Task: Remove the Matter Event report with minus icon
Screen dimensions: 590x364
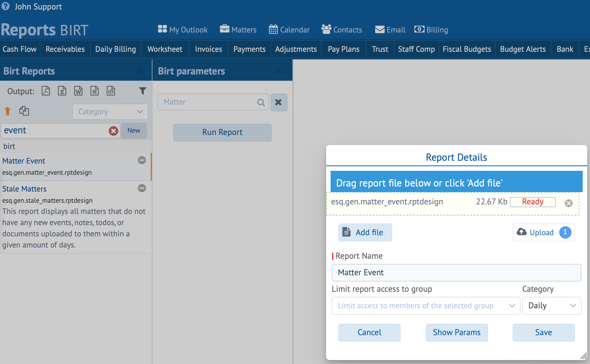Action: (142, 160)
